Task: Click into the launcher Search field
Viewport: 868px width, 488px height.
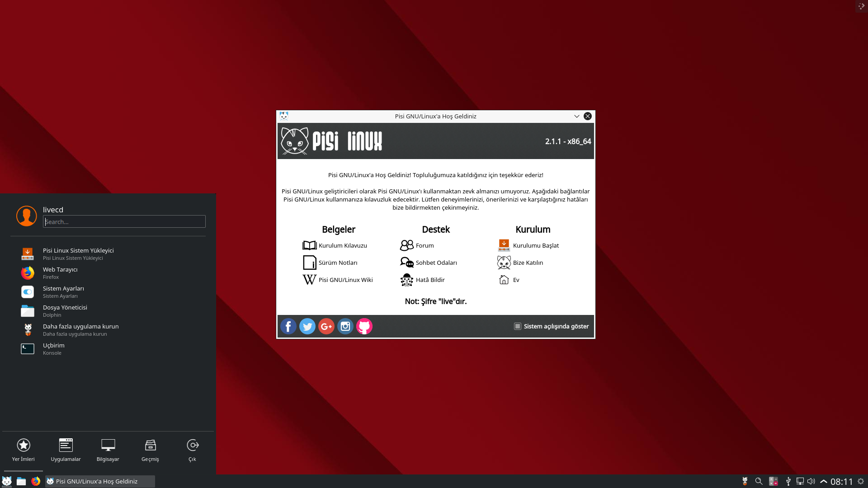Action: (x=124, y=221)
